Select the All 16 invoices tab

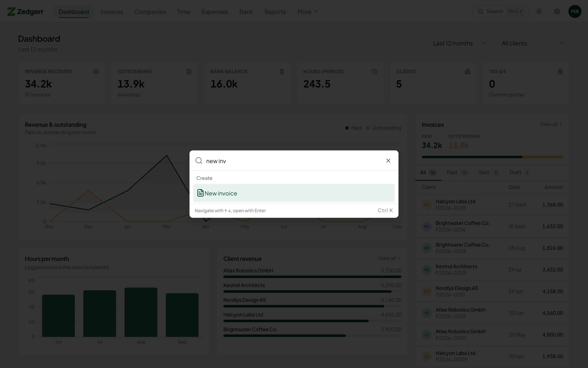[428, 173]
